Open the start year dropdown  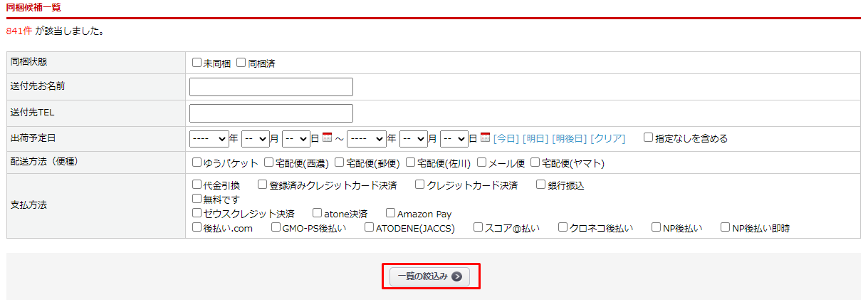pyautogui.click(x=209, y=138)
